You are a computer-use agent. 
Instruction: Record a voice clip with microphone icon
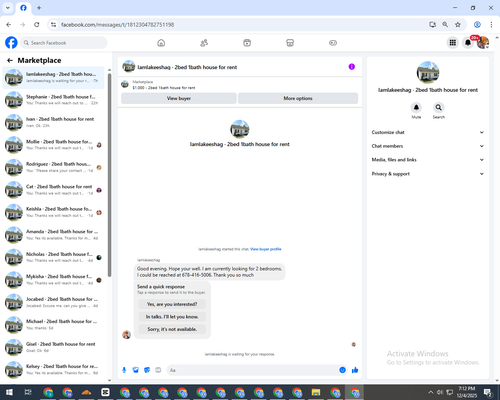click(x=124, y=370)
